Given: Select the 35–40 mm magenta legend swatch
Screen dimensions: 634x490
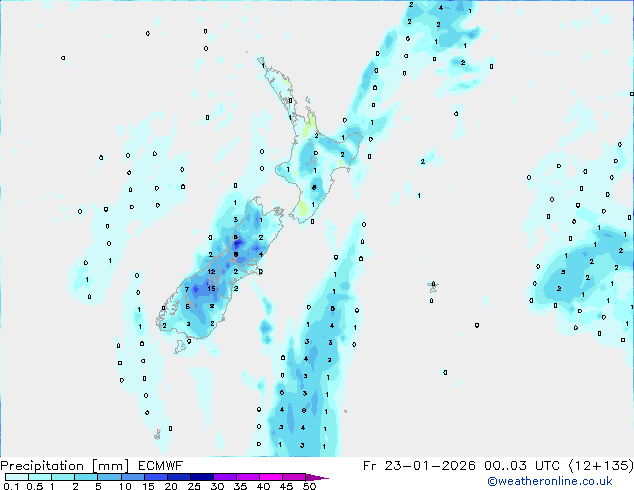Looking at the screenshot, I should (247, 477).
